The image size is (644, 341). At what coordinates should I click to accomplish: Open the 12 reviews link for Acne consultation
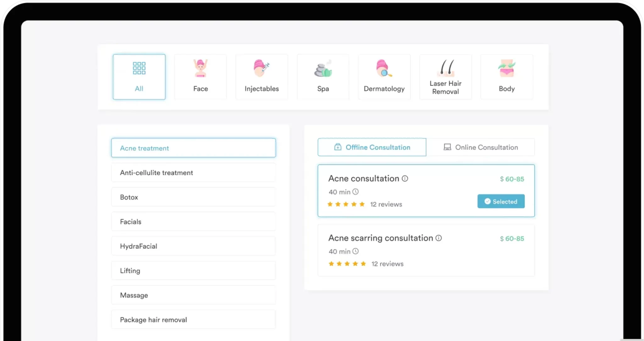coord(386,204)
